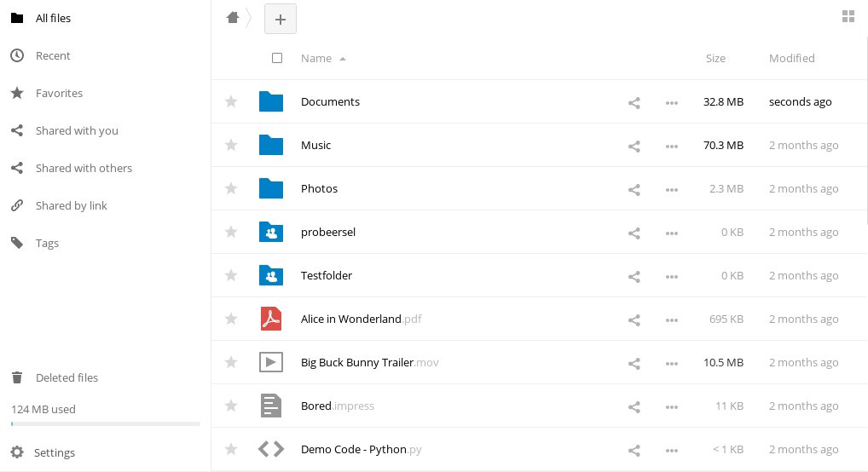Share the Demo Code - Python file

(634, 450)
